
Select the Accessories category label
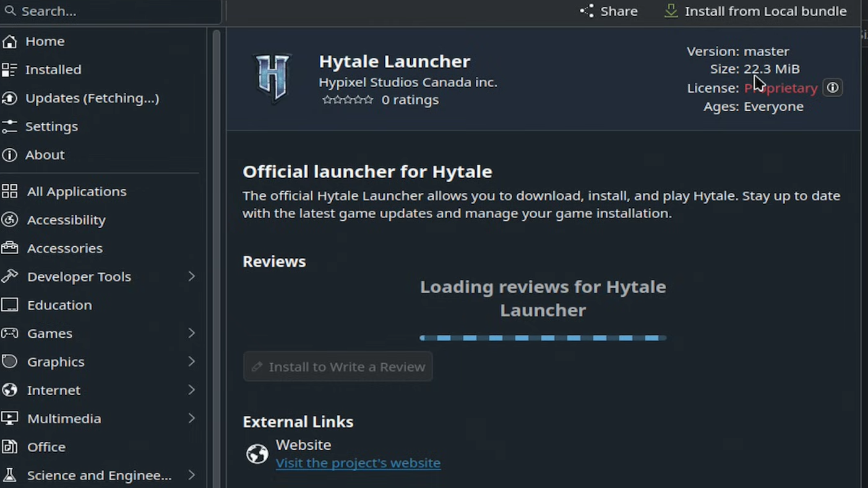[x=65, y=249]
